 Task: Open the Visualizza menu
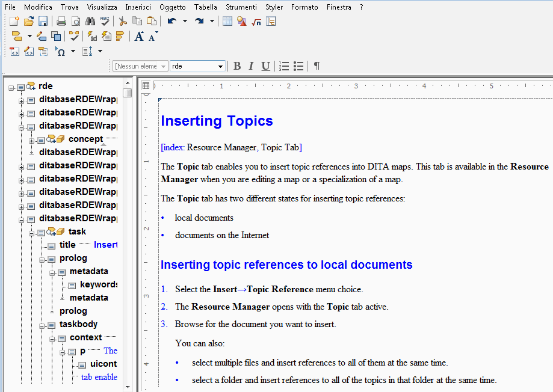point(102,7)
